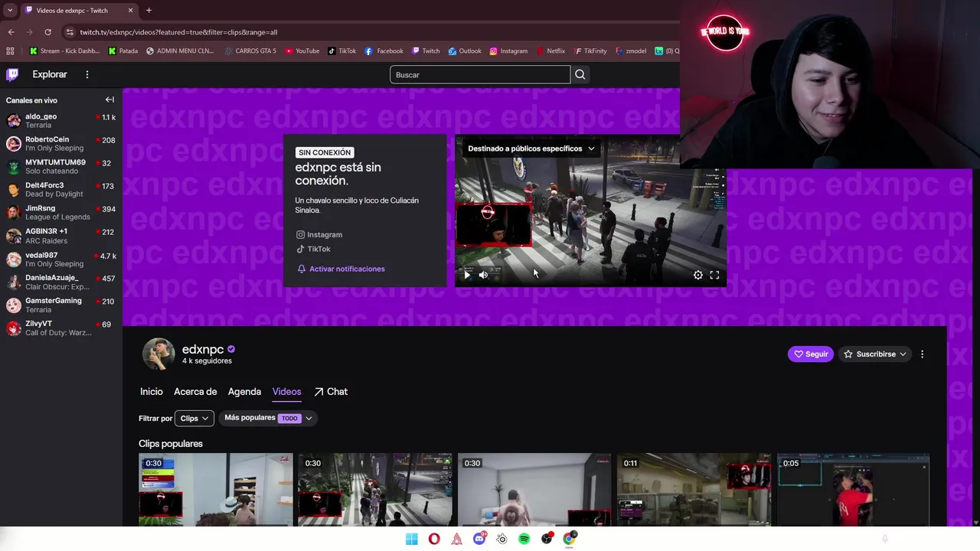Viewport: 980px width, 551px height.
Task: Open the edxnpc Instagram link
Action: [319, 234]
